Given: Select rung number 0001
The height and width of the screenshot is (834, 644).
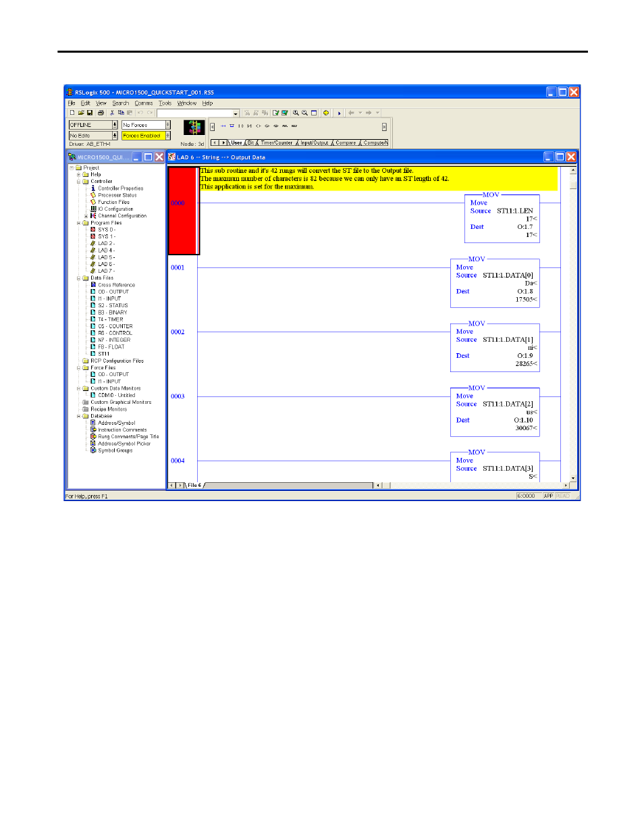Looking at the screenshot, I should click(178, 267).
